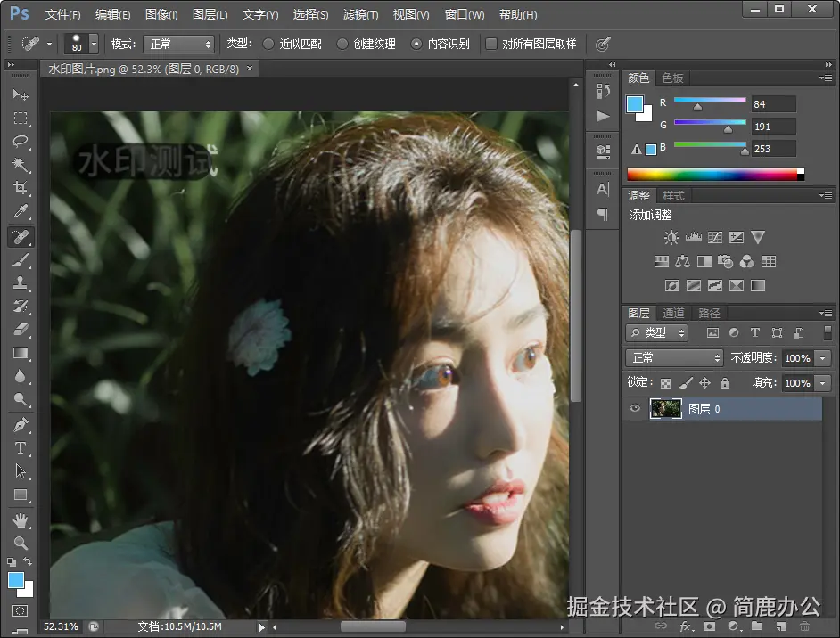
Task: Switch to the 通道 tab
Action: (673, 313)
